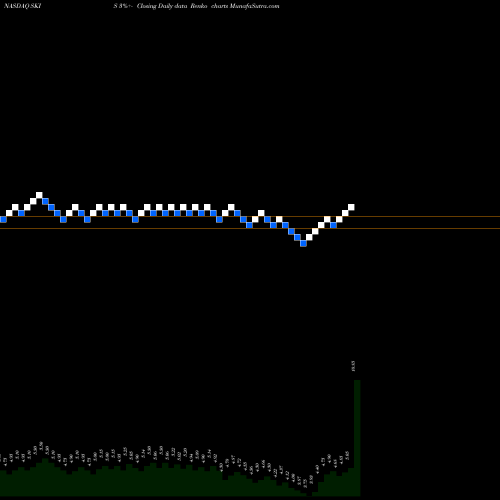Click the MunafaSutra.com label in header
The image size is (500, 500).
pos(255,6)
